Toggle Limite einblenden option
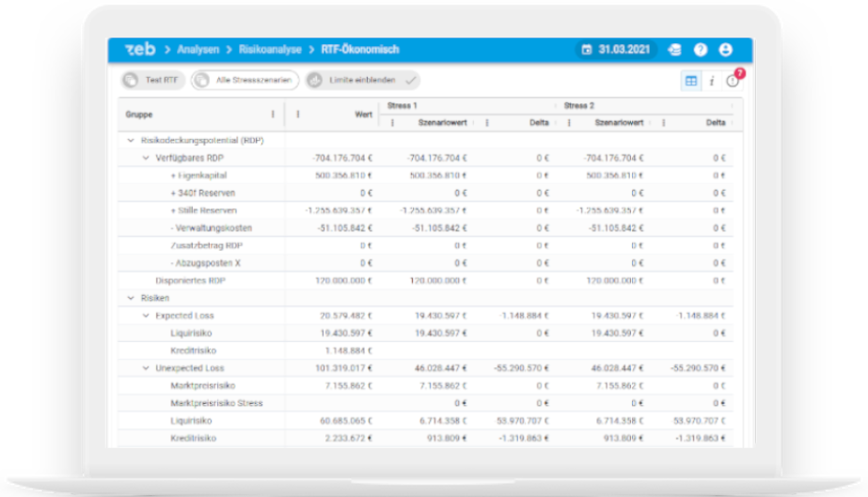The image size is (868, 497). (362, 81)
